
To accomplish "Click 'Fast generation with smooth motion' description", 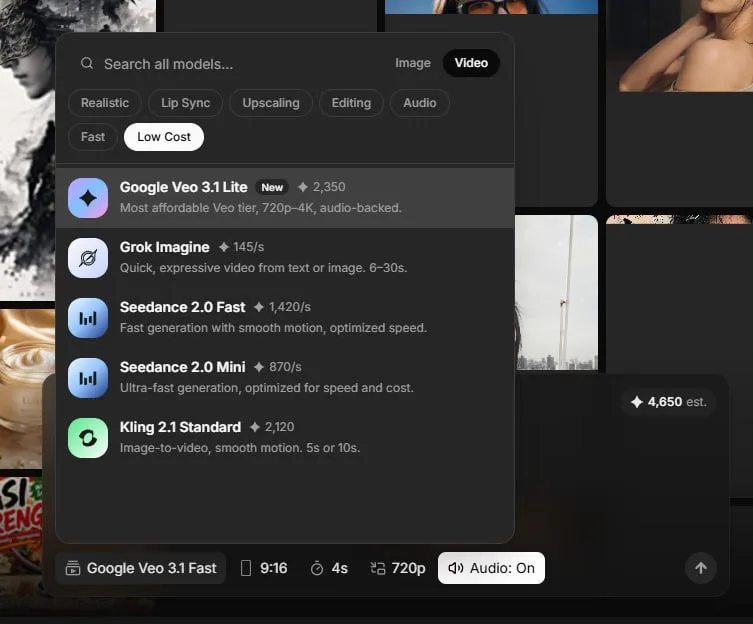I will point(273,328).
